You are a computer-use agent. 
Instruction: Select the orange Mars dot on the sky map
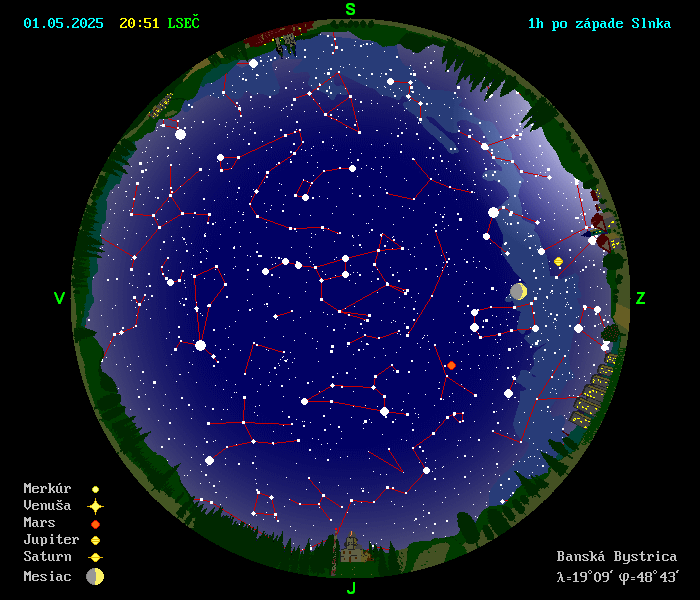coord(451,365)
